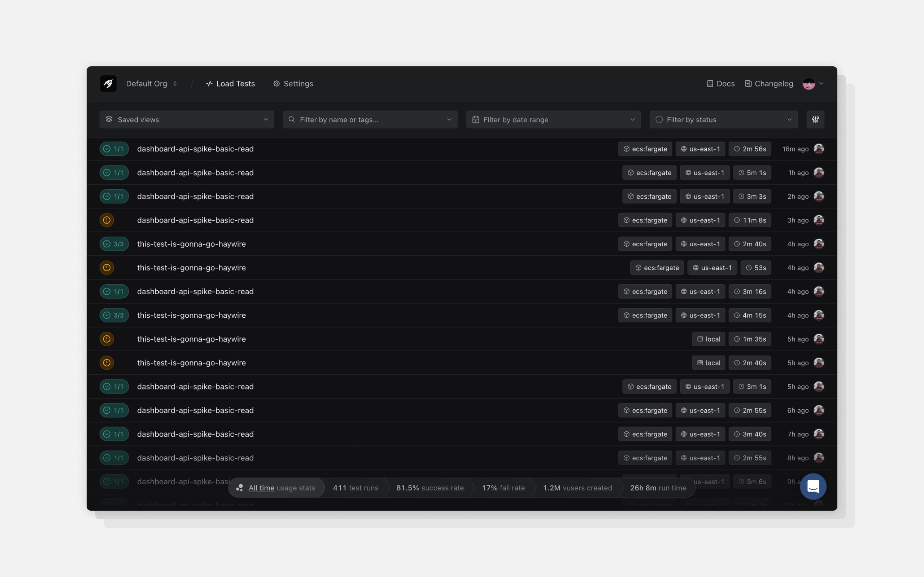Focus the Filter by name or tags field

pyautogui.click(x=370, y=119)
